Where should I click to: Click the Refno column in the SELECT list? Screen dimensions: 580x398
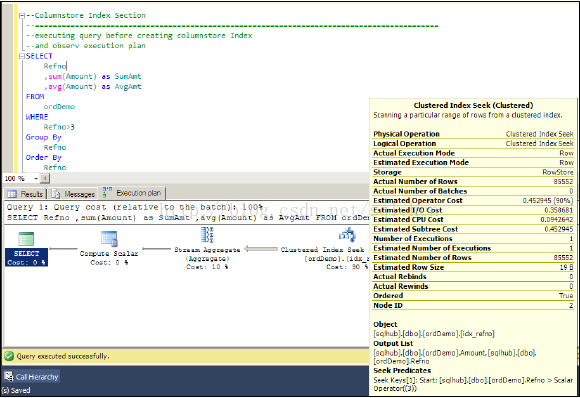point(55,66)
